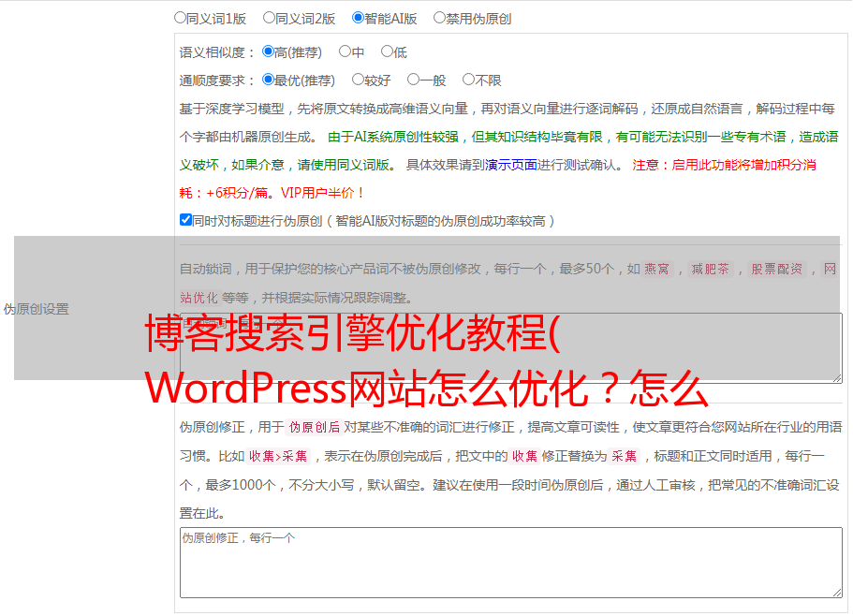Choose 较好 for 通顺度要求
Screen dimensions: 853x616
coord(358,81)
